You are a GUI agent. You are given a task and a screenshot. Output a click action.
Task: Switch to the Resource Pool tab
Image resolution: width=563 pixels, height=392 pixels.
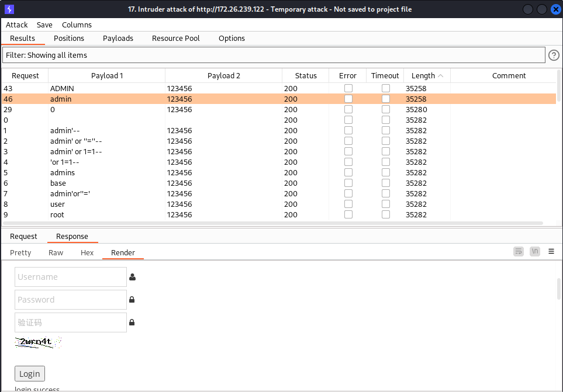point(175,39)
